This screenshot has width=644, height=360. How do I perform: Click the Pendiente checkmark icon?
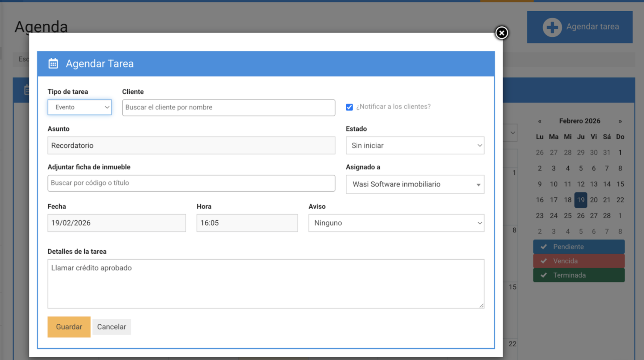[x=544, y=247]
